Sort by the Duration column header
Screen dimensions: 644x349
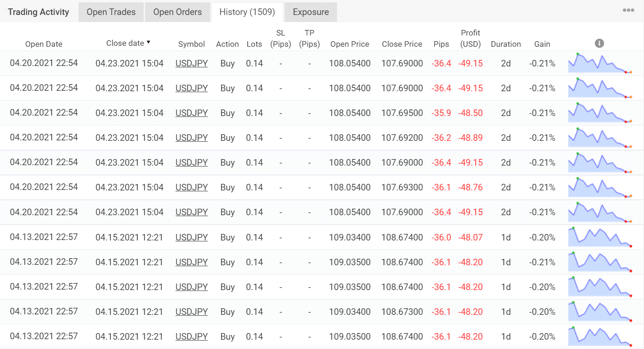(x=506, y=44)
